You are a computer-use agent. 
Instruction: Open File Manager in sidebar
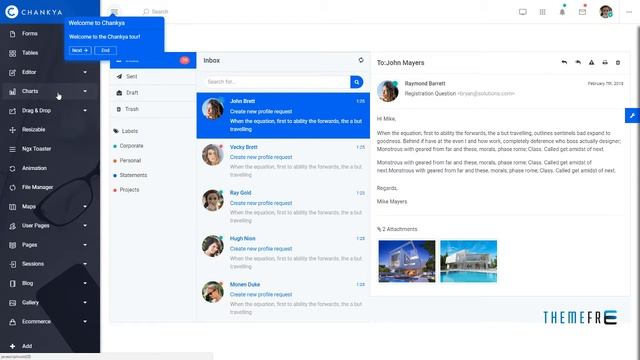tap(38, 187)
